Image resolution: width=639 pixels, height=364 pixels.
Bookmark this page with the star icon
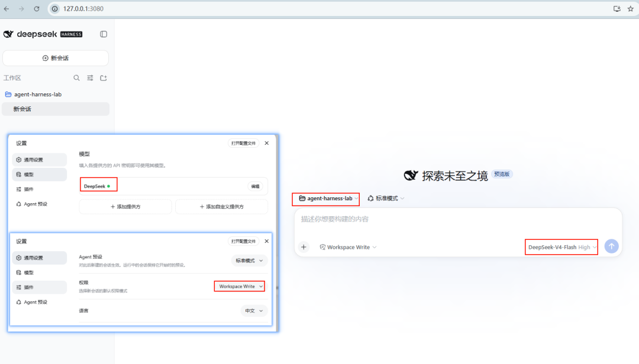coord(631,8)
